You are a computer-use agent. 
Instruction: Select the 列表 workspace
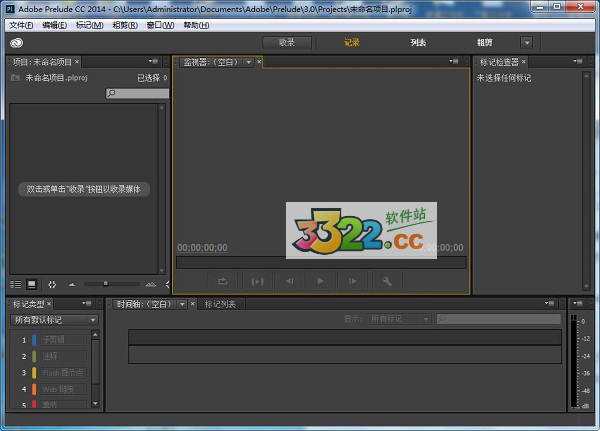point(418,42)
